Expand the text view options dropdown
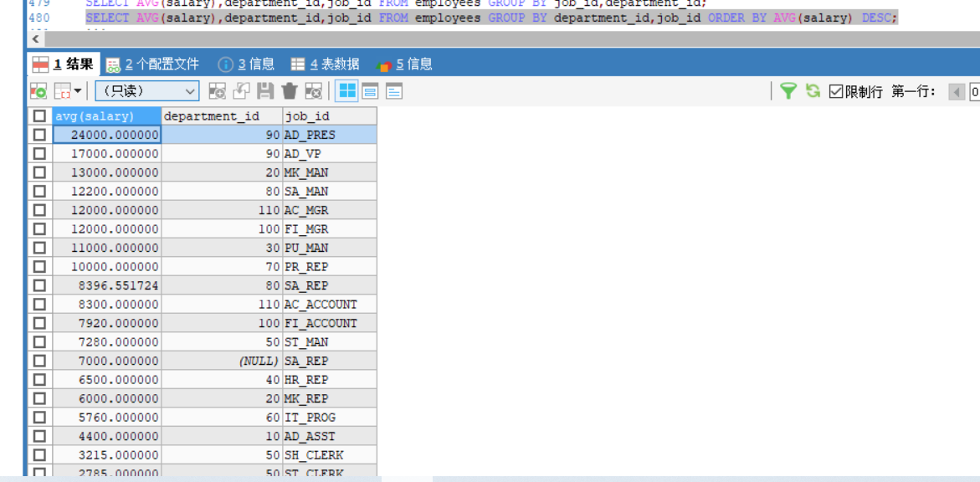This screenshot has width=980, height=482. 393,90
